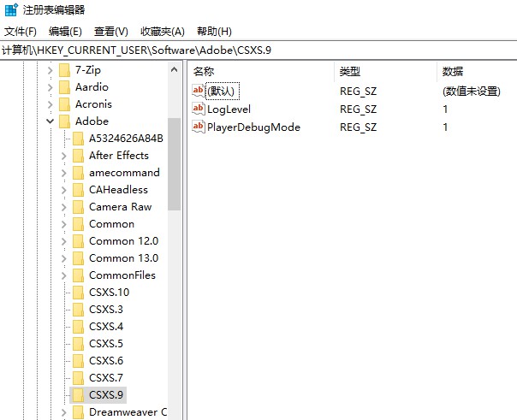517x420 pixels.
Task: Expand the 7-Zip key
Action: 51,70
